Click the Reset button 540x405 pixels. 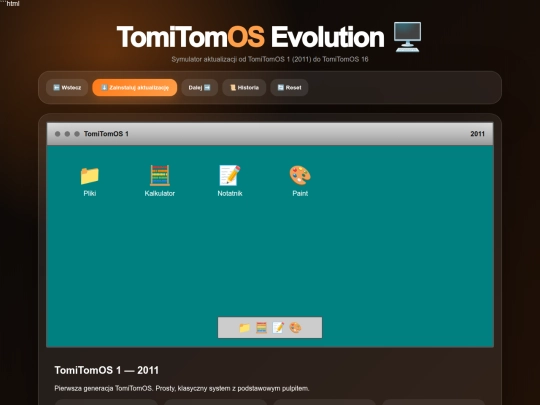(289, 87)
